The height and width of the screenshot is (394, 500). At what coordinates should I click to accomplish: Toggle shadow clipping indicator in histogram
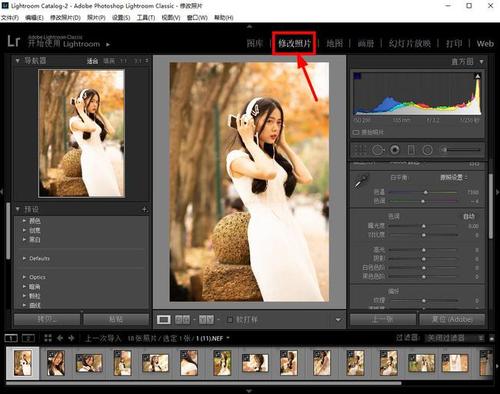(x=357, y=76)
